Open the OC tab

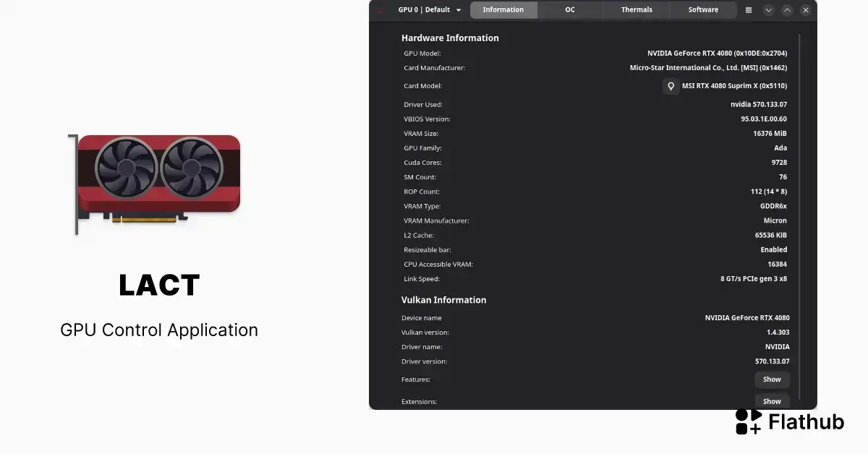[x=570, y=10]
